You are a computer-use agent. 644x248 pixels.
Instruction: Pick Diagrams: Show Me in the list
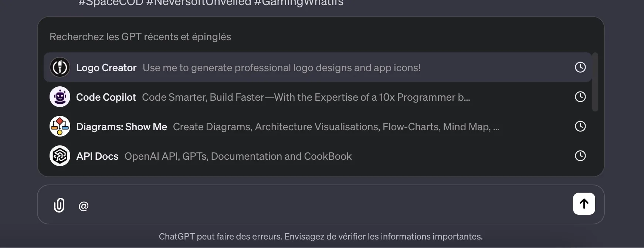121,127
